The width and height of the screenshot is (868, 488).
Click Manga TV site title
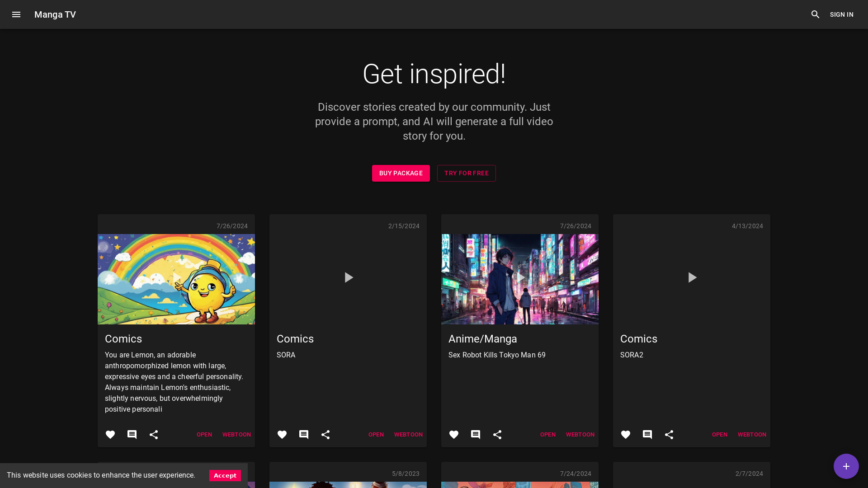click(55, 14)
